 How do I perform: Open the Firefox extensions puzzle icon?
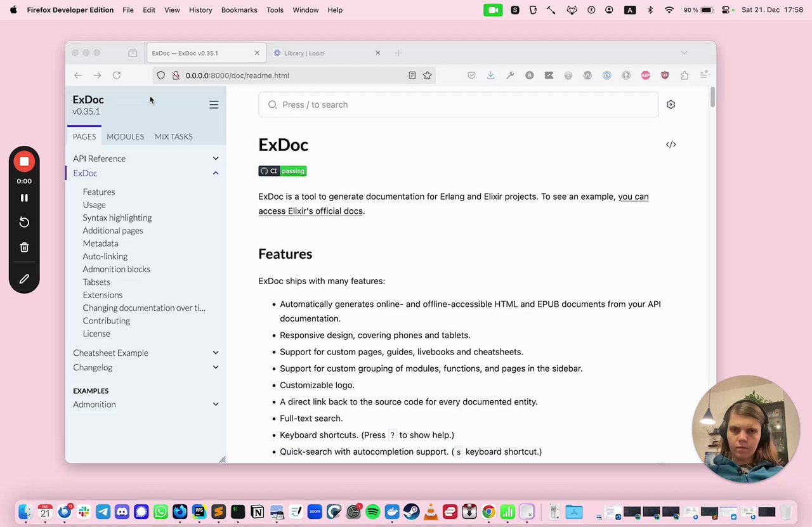point(684,75)
